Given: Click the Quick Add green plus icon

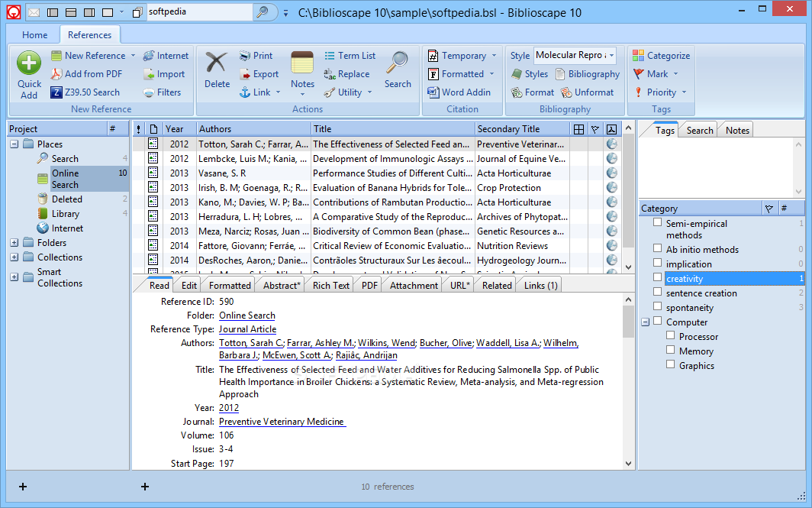Looking at the screenshot, I should point(29,63).
